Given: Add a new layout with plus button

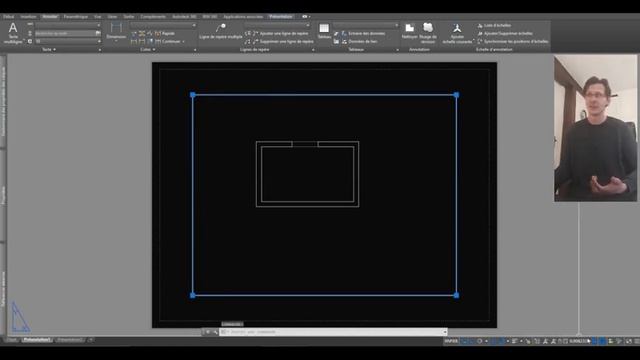Looking at the screenshot, I should (91, 340).
